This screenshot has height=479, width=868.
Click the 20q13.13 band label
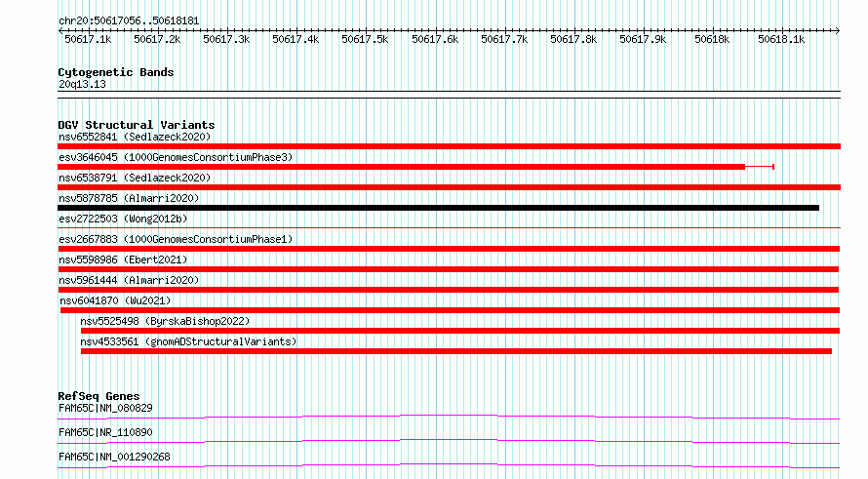point(82,84)
